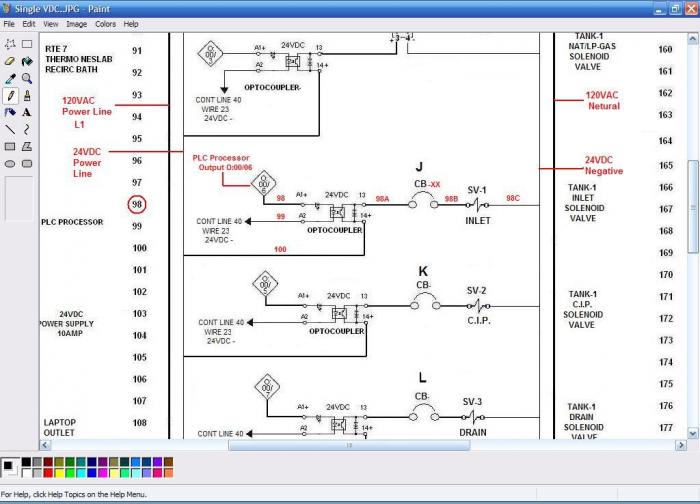Screen dimensions: 700x504
Task: Open the File menu
Action: coord(9,24)
